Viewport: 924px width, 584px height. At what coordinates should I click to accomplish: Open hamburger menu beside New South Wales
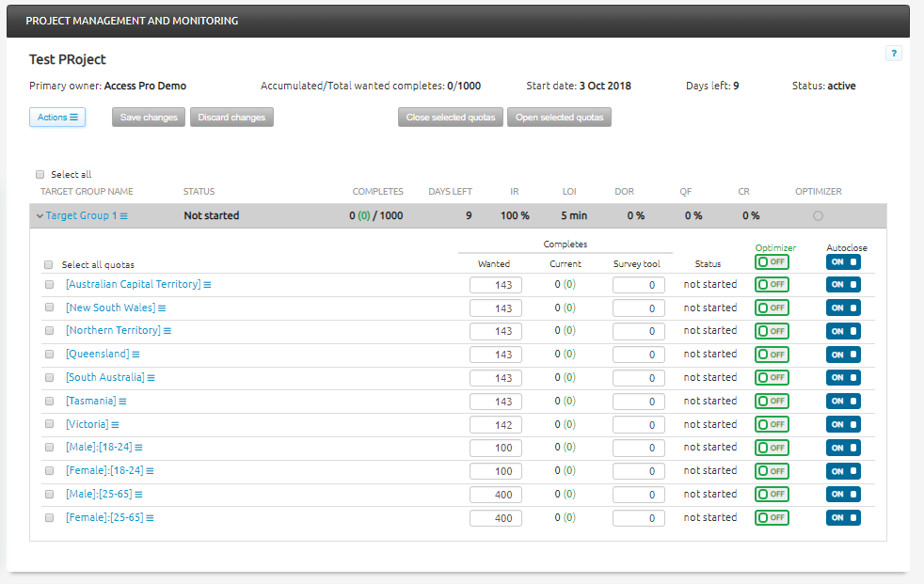(163, 308)
